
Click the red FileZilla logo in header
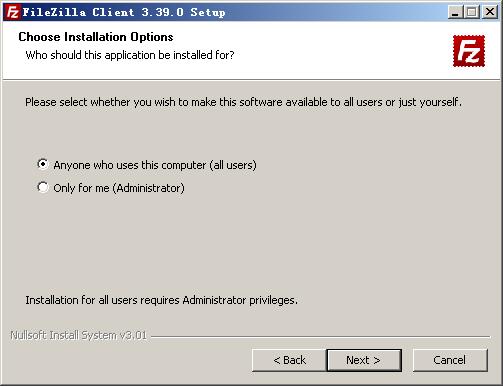(x=469, y=51)
